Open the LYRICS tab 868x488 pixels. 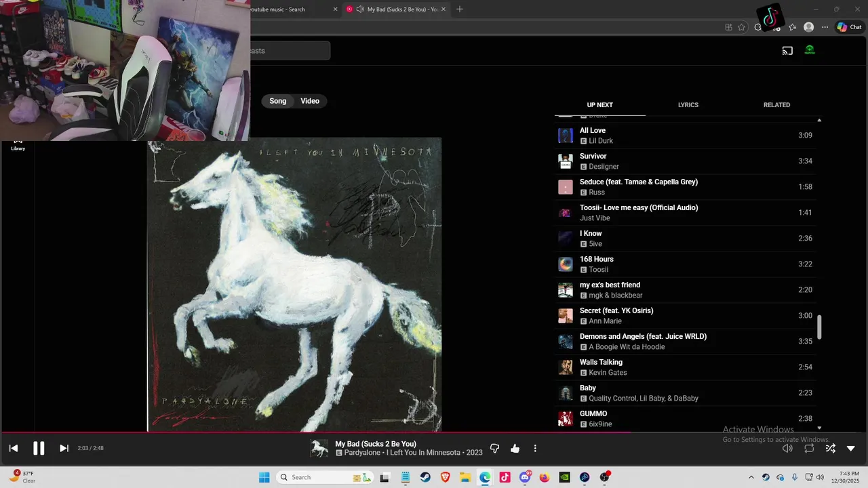688,105
